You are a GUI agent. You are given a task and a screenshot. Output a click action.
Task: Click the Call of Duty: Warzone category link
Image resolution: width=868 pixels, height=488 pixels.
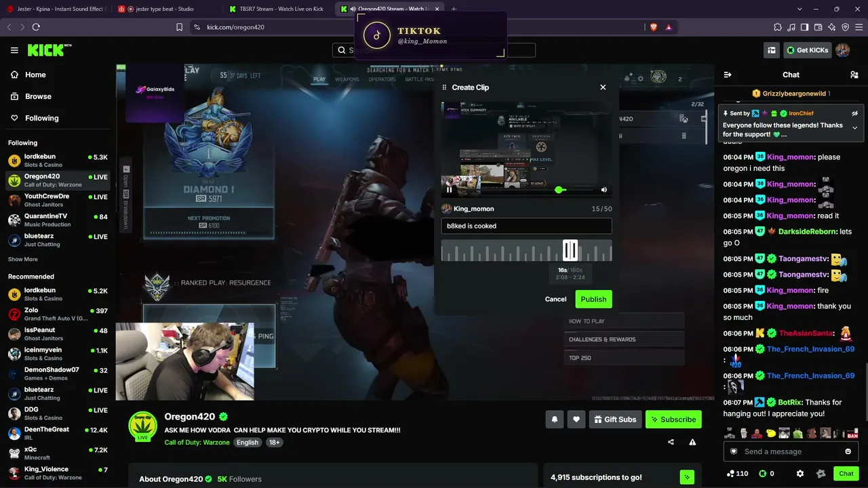197,443
